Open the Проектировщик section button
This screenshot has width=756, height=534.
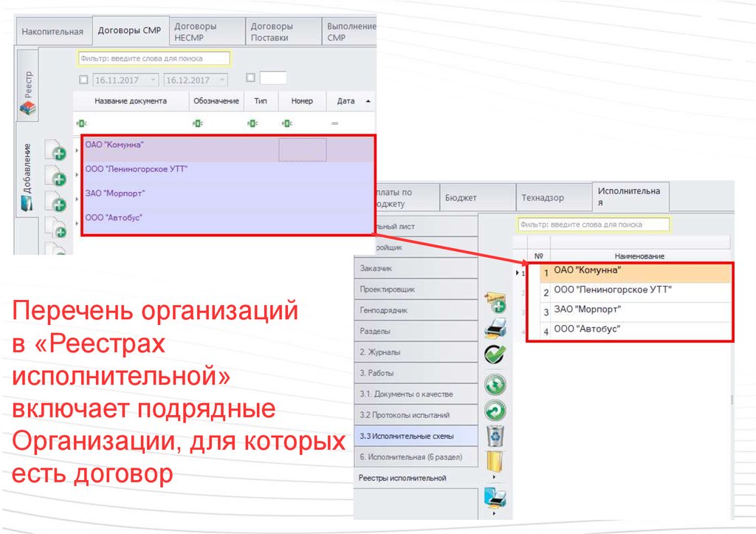[x=416, y=290]
